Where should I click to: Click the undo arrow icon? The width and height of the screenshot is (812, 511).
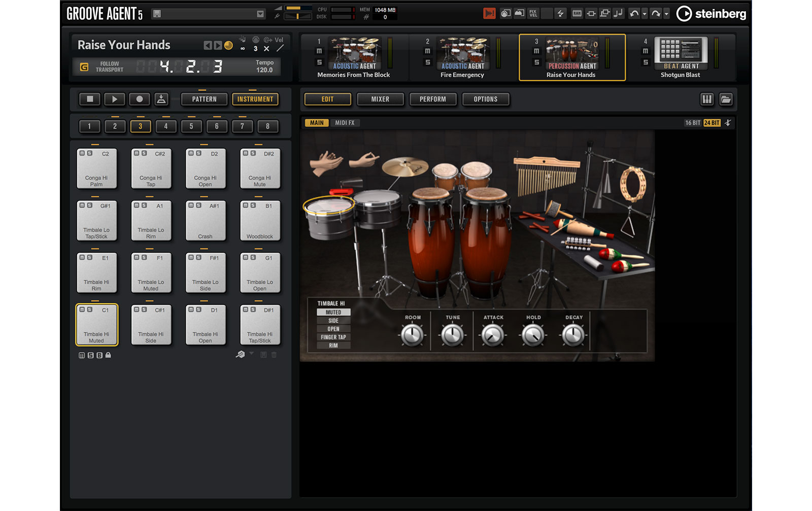point(634,14)
